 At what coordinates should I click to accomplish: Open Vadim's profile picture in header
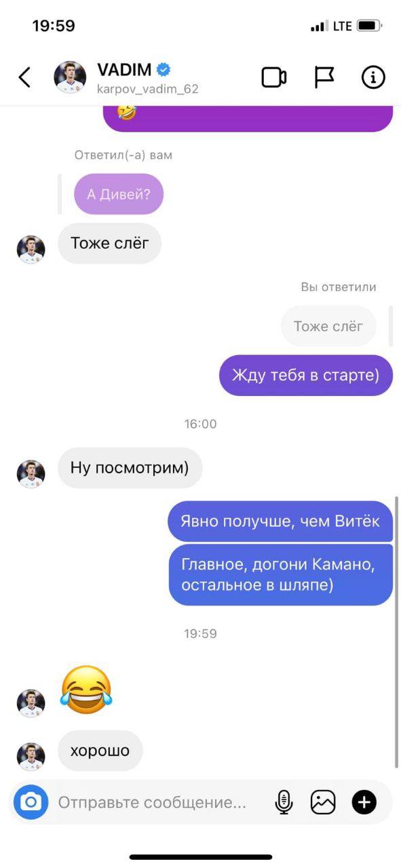pos(70,77)
